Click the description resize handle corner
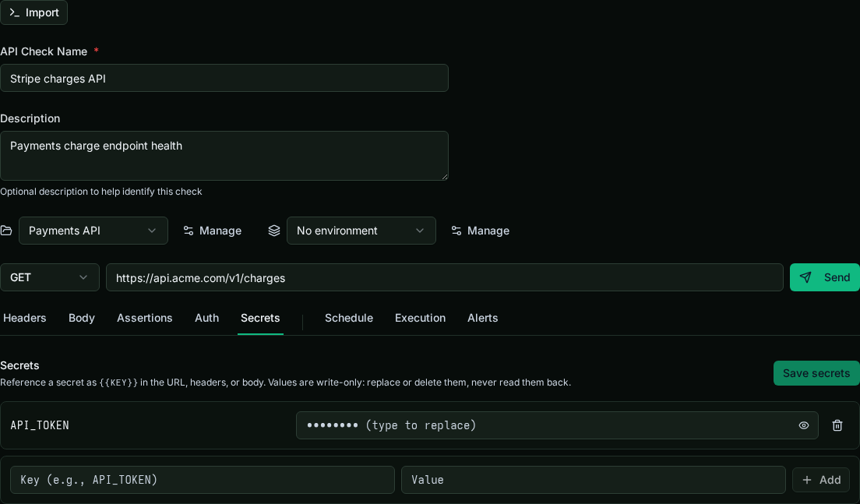The image size is (860, 504). point(445,177)
